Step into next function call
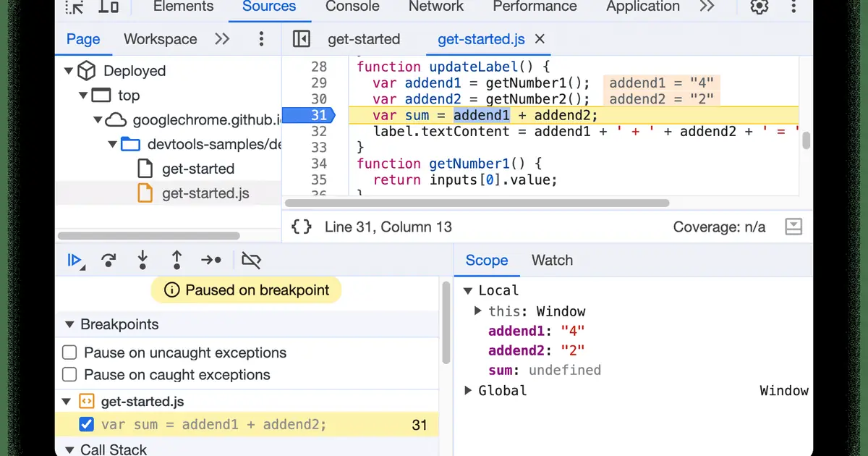Screen dimensions: 868x456 142,260
